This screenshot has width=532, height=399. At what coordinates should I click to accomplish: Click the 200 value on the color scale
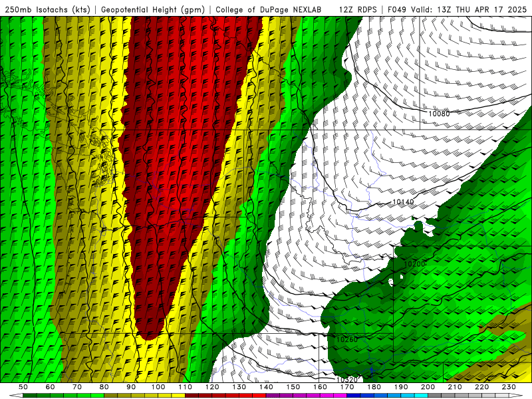(428, 387)
